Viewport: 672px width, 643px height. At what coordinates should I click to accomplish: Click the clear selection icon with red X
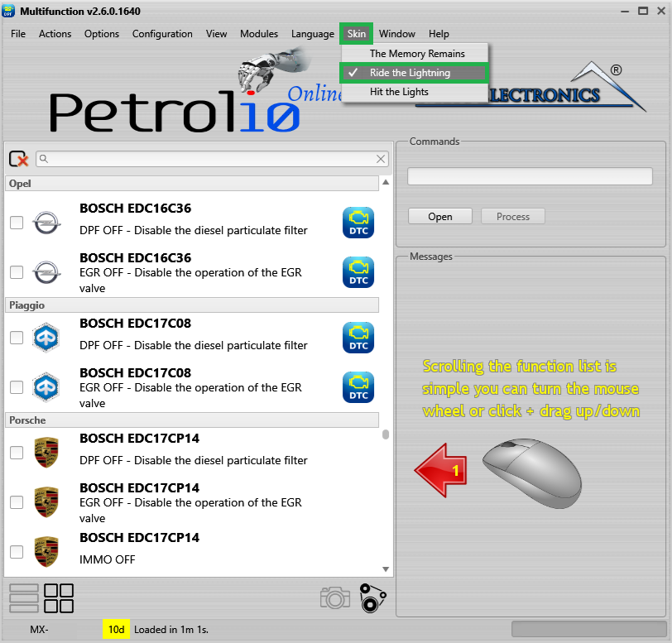18,159
